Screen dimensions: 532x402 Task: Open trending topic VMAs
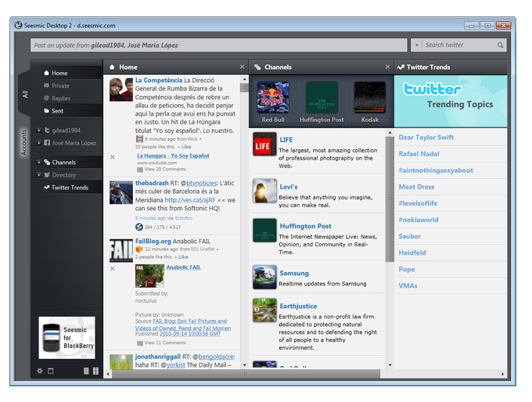[408, 285]
